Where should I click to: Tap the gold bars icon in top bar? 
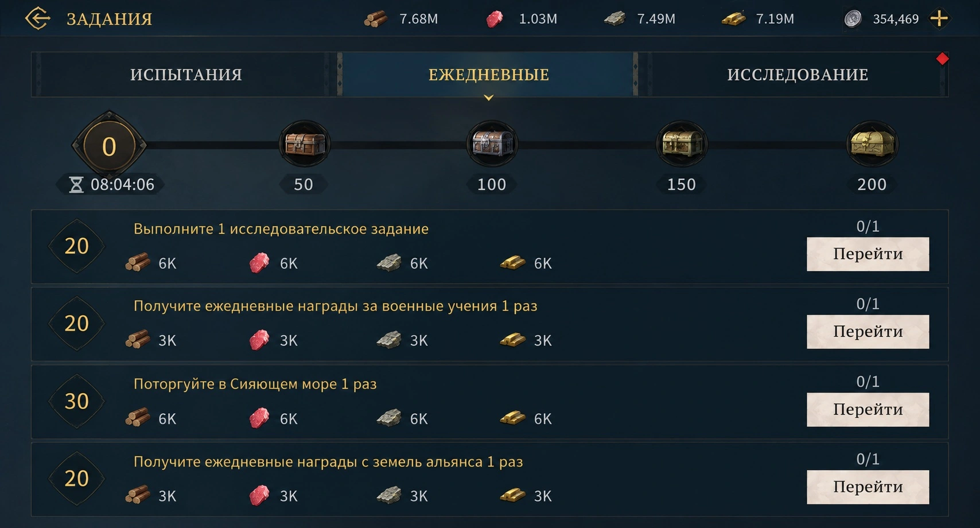[x=733, y=19]
